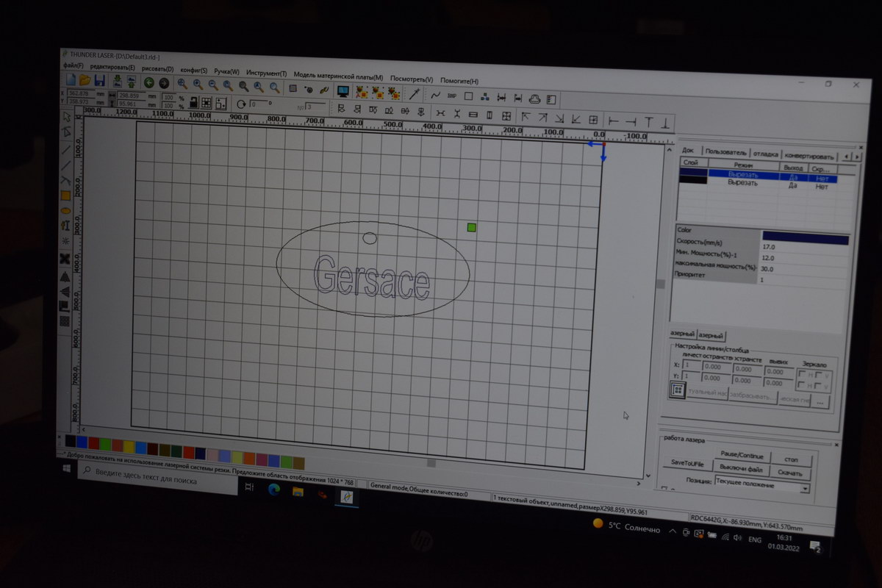The image size is (882, 588).
Task: Open File Explorer from the taskbar
Action: (x=298, y=492)
